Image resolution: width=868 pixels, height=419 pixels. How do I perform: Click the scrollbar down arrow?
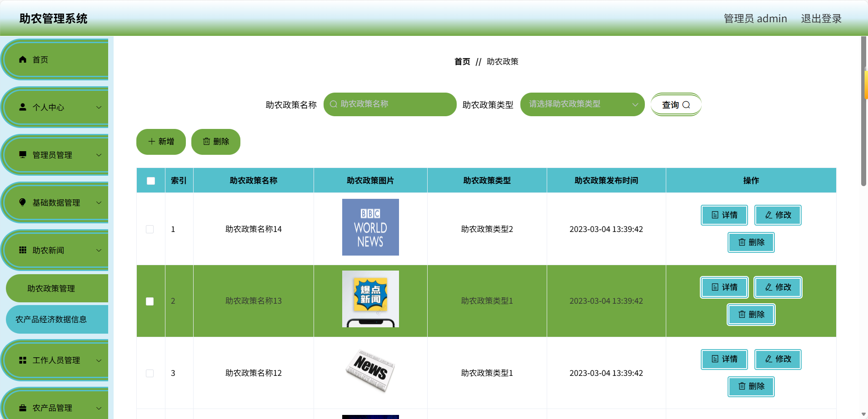pos(864,414)
